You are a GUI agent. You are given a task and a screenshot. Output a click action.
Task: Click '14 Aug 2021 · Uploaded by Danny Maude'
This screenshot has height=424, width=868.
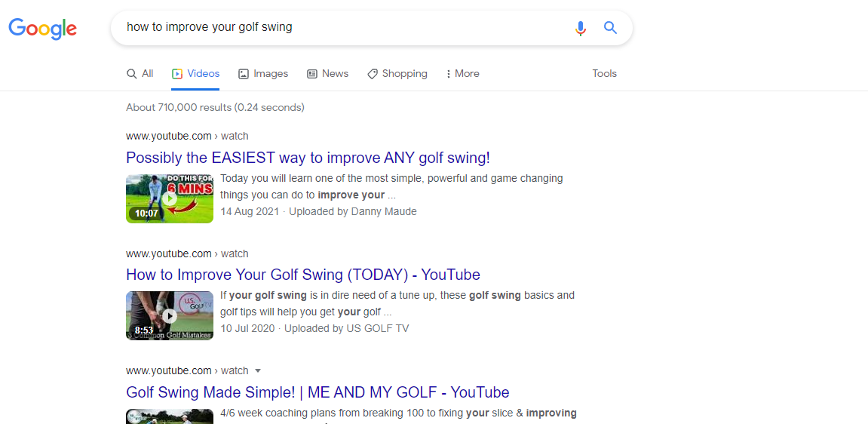(318, 211)
